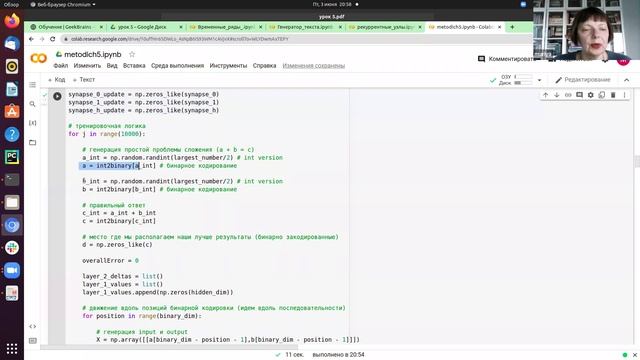Open the Веб-браузер Chromium app menu
Image resolution: width=640 pixels, height=360 pixels.
pos(63,4)
